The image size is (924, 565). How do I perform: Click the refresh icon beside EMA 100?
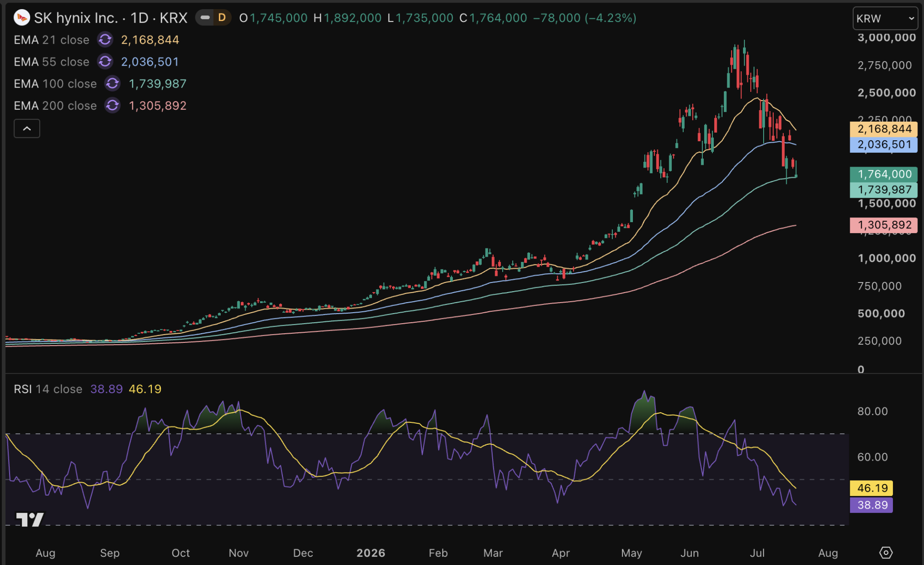tap(113, 84)
